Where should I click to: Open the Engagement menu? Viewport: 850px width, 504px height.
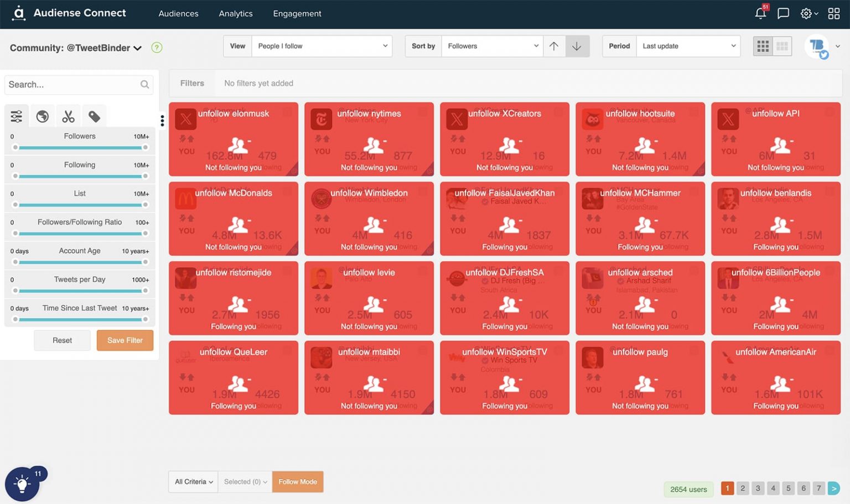pyautogui.click(x=297, y=13)
